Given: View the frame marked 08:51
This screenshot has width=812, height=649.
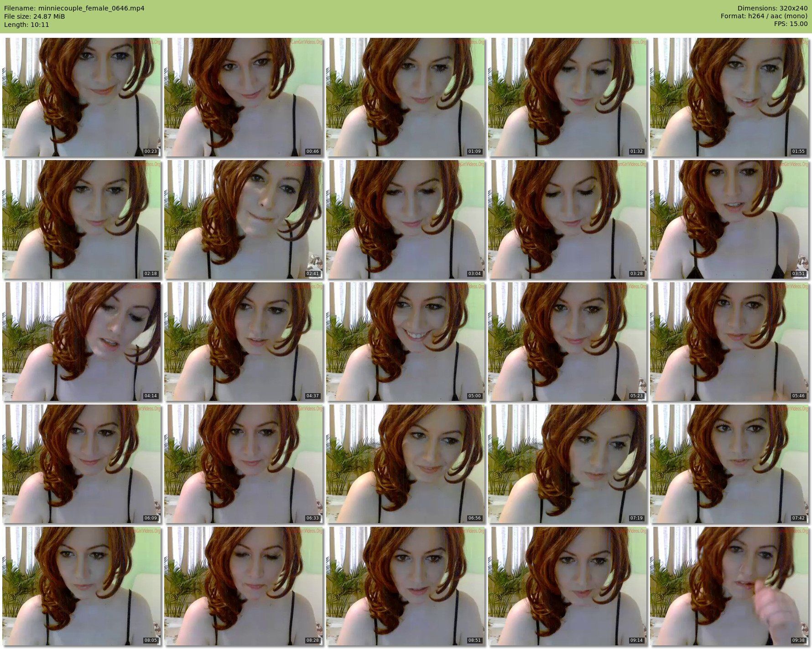Looking at the screenshot, I should (x=406, y=586).
